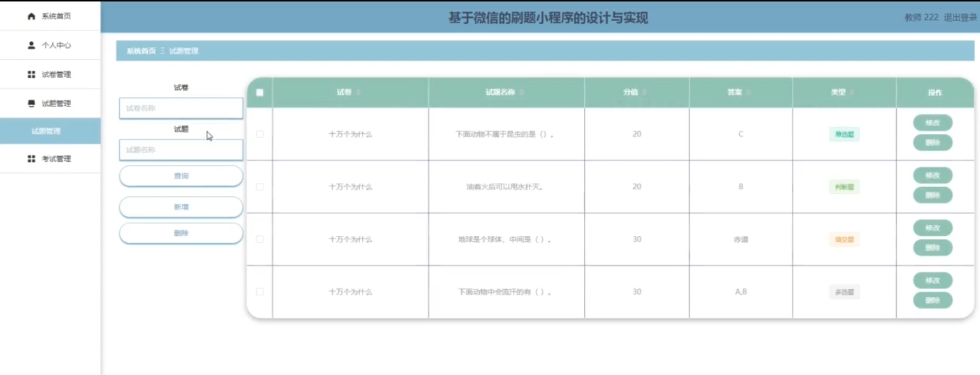Image resolution: width=980 pixels, height=375 pixels.
Task: Sort table by 类型 column arrow
Action: (852, 92)
